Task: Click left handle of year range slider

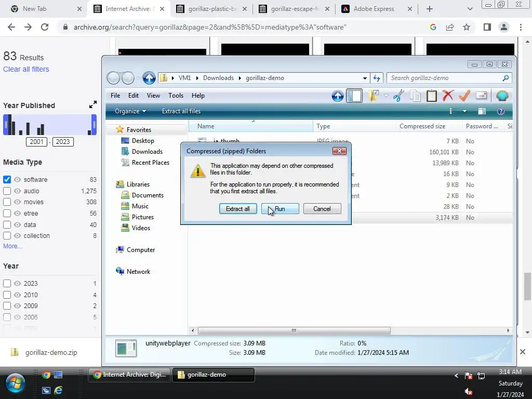Action: 5,125
